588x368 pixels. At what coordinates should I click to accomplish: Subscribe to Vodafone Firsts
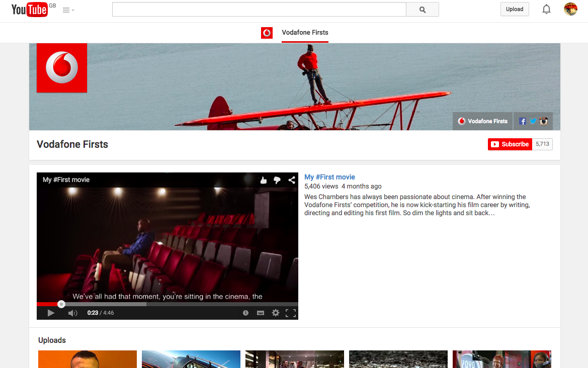coord(510,144)
